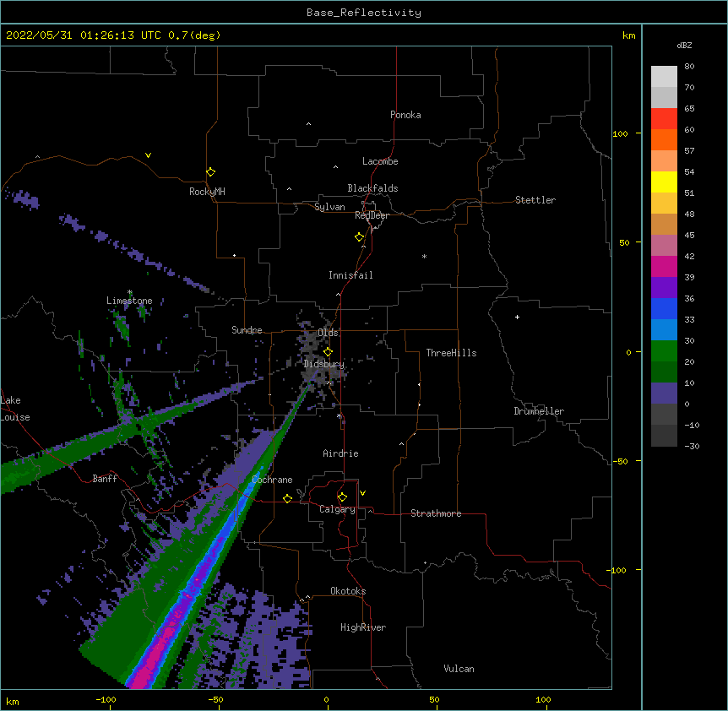Click the Vulcan city label

[459, 669]
